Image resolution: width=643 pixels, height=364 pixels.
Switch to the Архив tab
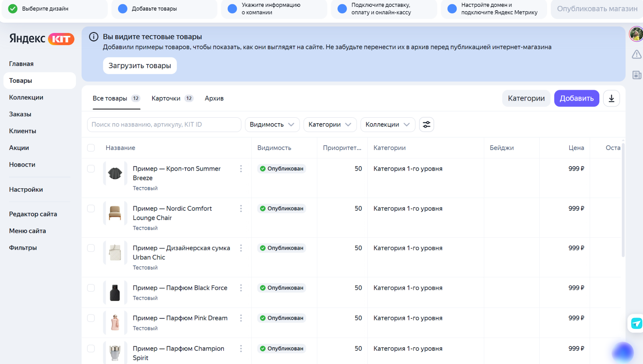pyautogui.click(x=214, y=98)
